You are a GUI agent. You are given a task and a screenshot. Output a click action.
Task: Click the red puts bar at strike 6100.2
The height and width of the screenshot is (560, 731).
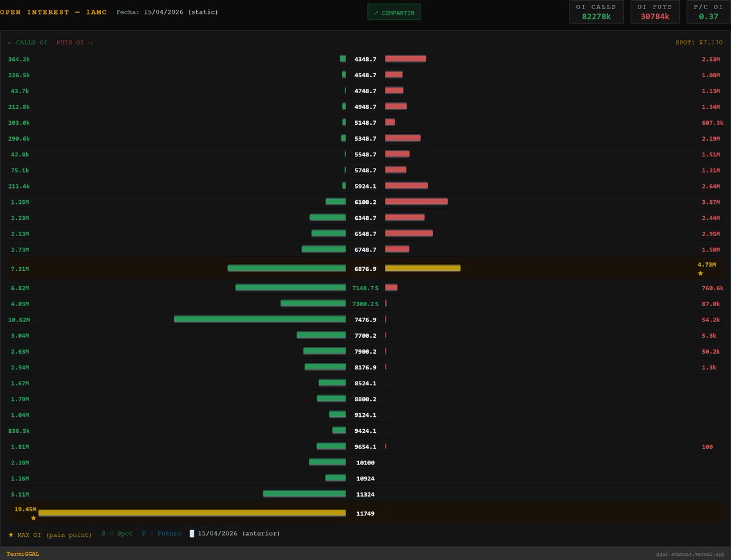pyautogui.click(x=416, y=201)
